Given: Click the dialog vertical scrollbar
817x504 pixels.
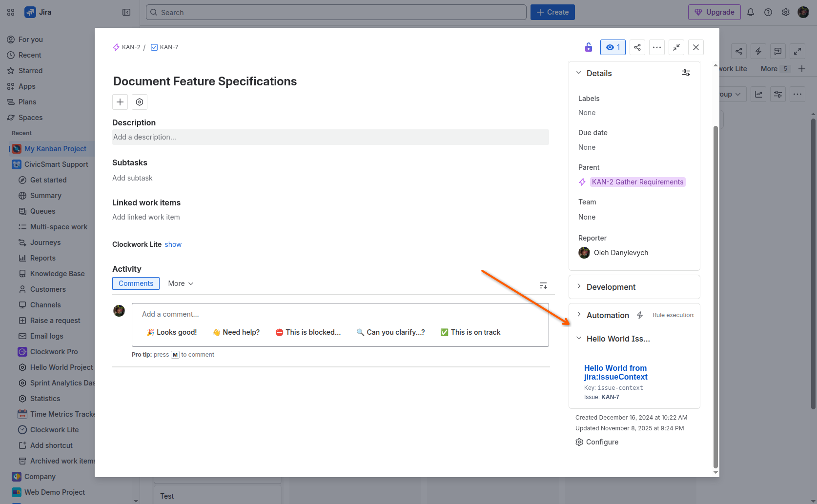Looking at the screenshot, I should click(x=715, y=297).
